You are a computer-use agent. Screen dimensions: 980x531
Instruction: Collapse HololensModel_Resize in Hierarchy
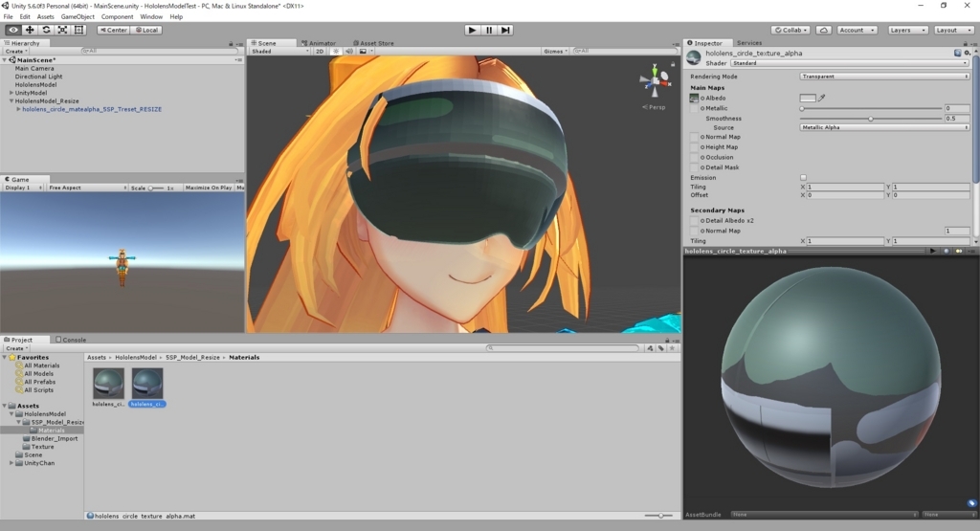[x=11, y=100]
